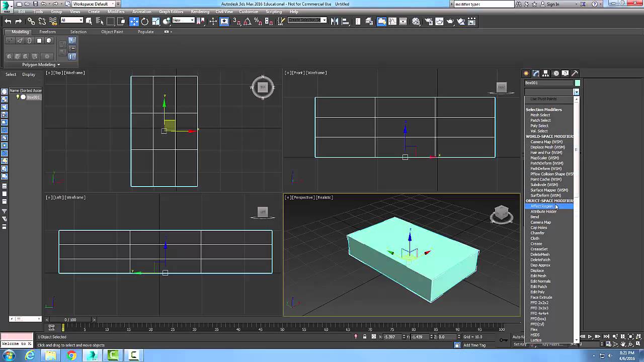Click the Undo arrow in main toolbar
This screenshot has height=362, width=644.
coord(8,21)
